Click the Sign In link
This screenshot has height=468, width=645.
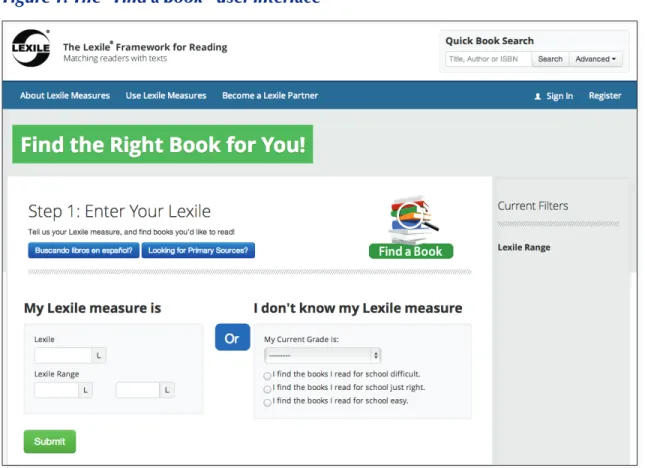point(559,96)
